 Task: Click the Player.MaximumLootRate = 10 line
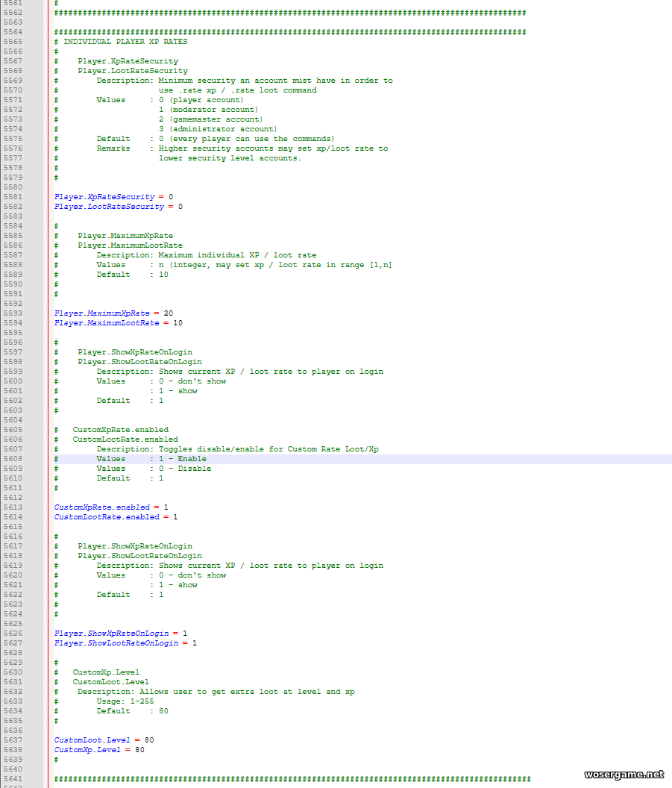point(118,323)
